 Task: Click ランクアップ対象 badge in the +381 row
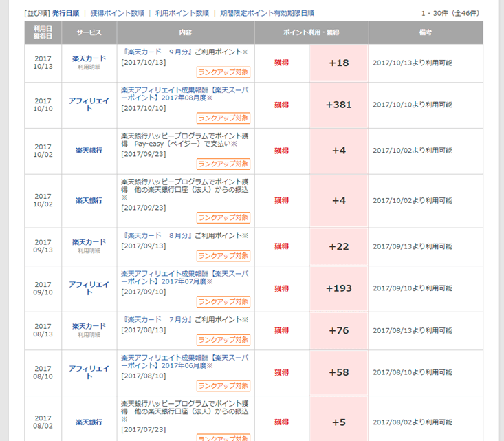(x=223, y=118)
